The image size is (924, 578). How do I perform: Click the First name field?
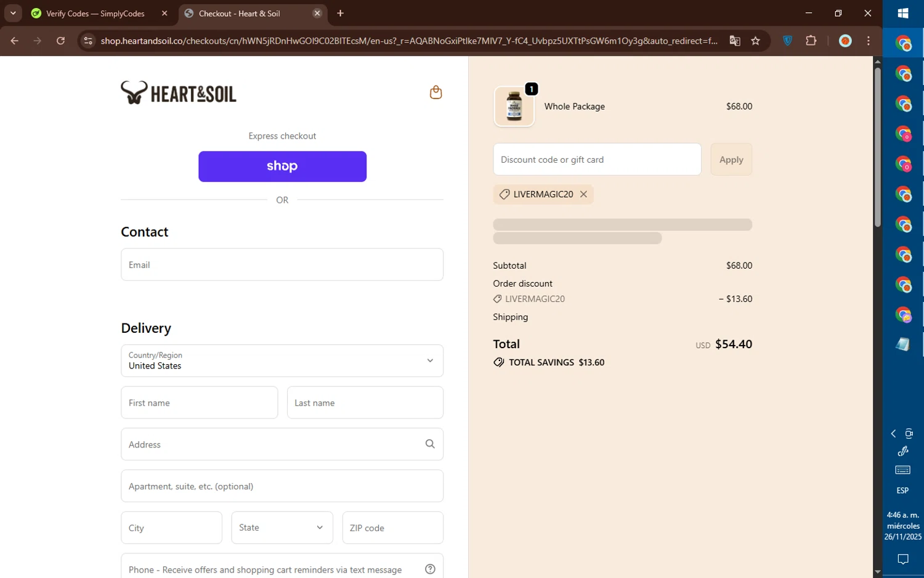click(x=200, y=402)
